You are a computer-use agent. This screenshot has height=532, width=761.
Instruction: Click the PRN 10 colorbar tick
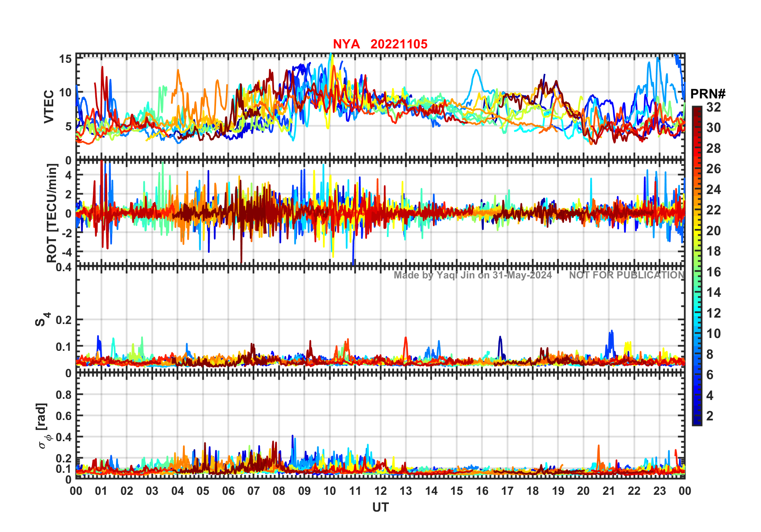pyautogui.click(x=713, y=334)
